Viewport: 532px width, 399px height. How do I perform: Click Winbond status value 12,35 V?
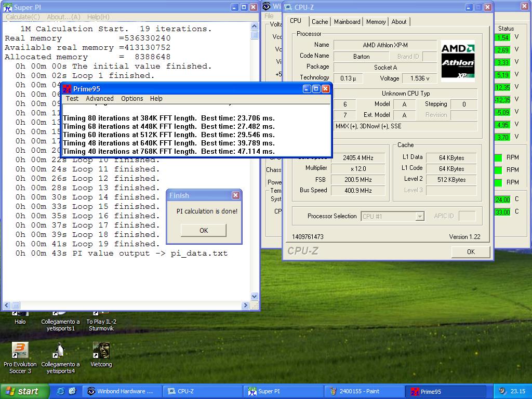[x=502, y=87]
